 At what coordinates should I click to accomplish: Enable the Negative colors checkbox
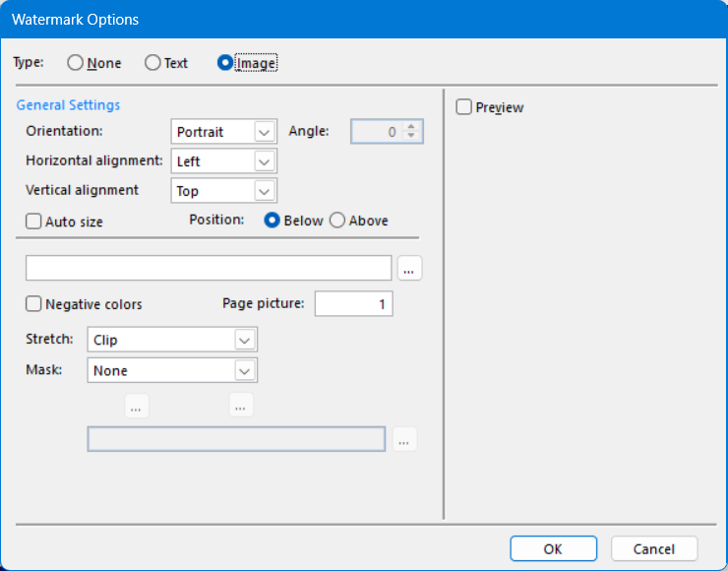33,304
